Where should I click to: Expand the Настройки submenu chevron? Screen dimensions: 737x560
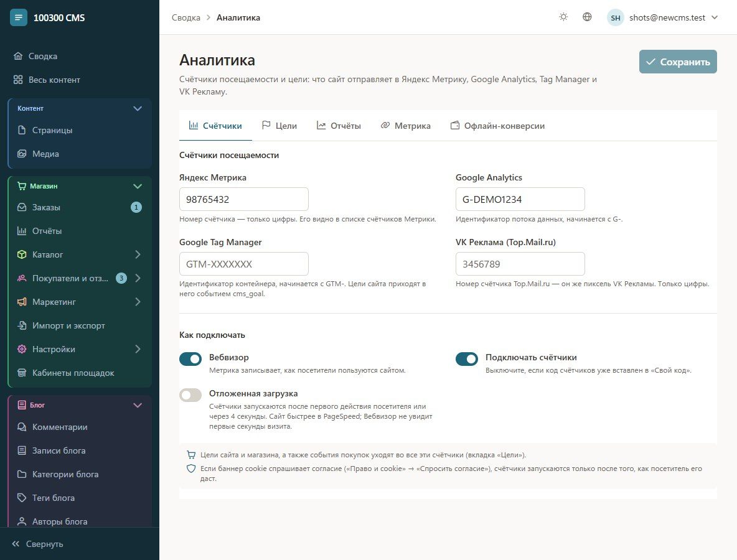click(x=138, y=349)
